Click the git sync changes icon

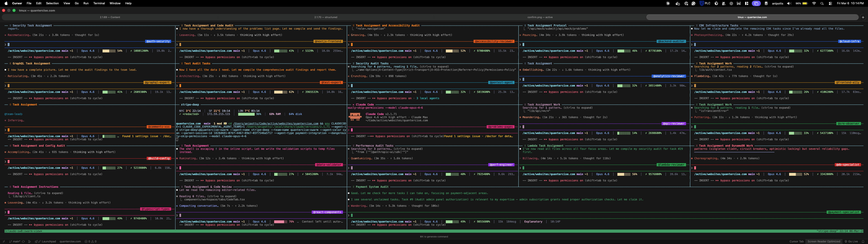tap(23, 241)
